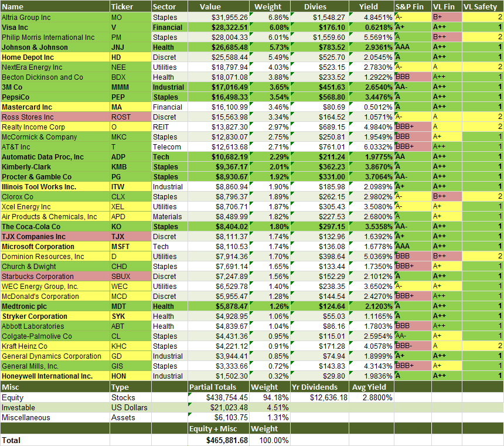Click the ITW ticker cell

pos(131,187)
